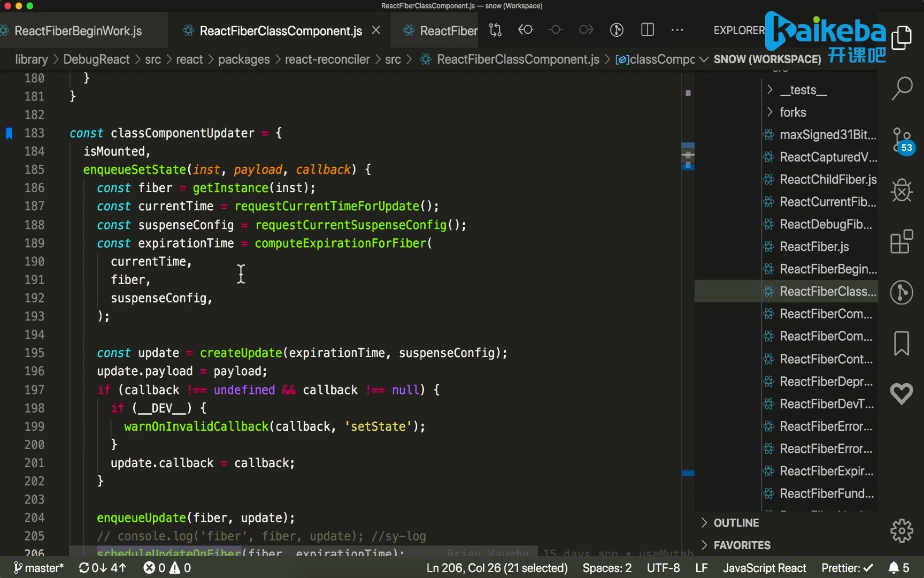Click Prettier status bar item

[x=847, y=568]
